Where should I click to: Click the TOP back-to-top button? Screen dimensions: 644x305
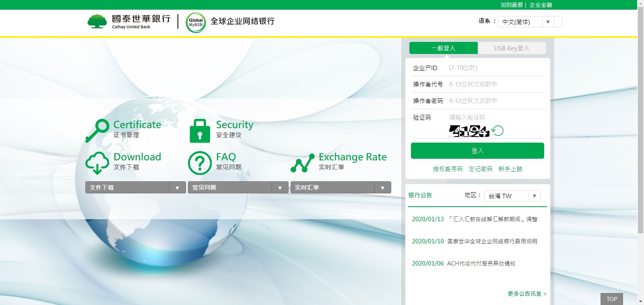(x=611, y=299)
